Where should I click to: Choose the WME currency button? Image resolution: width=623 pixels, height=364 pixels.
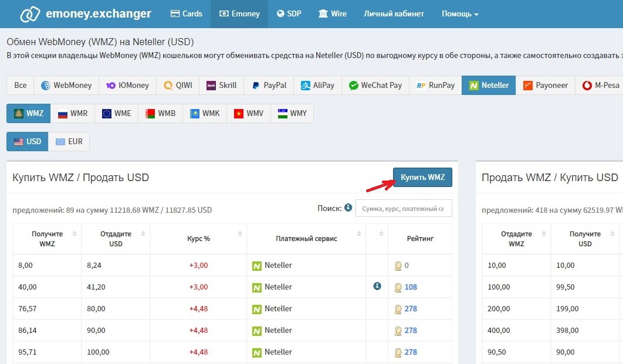click(116, 114)
